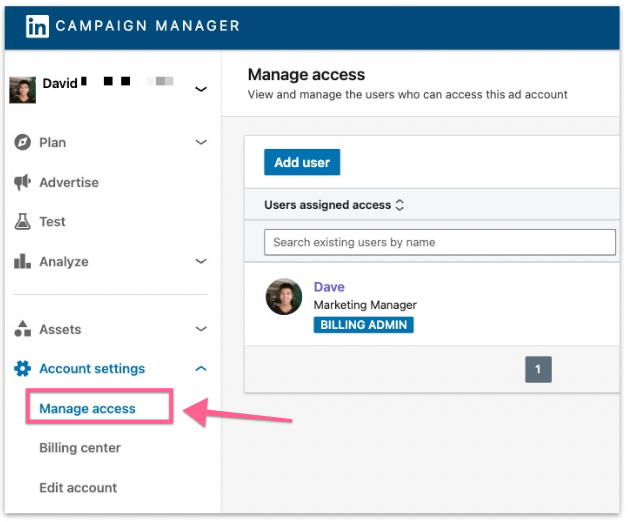The image size is (629, 522).
Task: Expand the Analyze section chevron
Action: pos(201,261)
